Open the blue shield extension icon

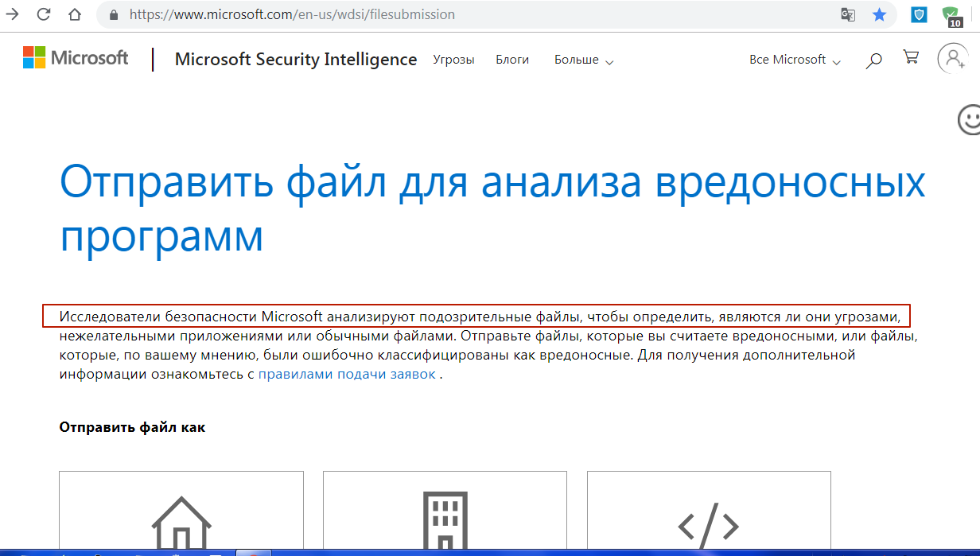click(x=919, y=14)
